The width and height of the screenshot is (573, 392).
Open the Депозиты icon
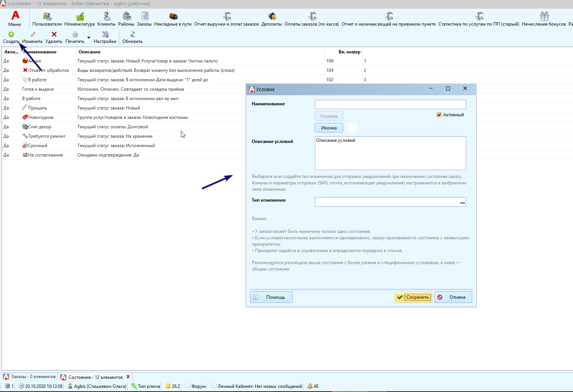click(272, 17)
